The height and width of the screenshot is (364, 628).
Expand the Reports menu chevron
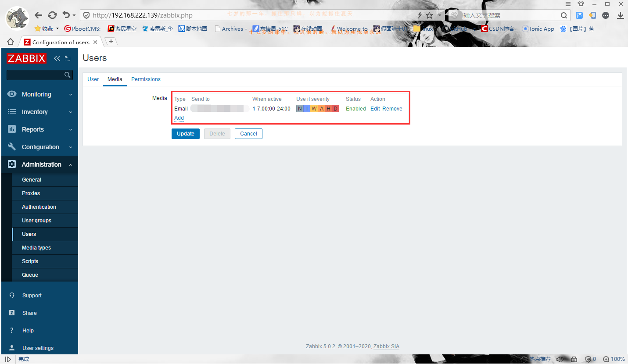(71, 130)
